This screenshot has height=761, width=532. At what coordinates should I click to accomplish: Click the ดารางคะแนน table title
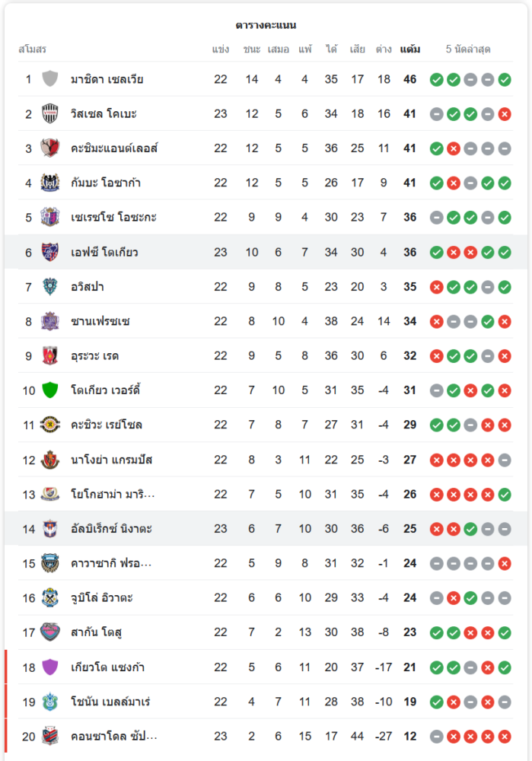coord(266,25)
